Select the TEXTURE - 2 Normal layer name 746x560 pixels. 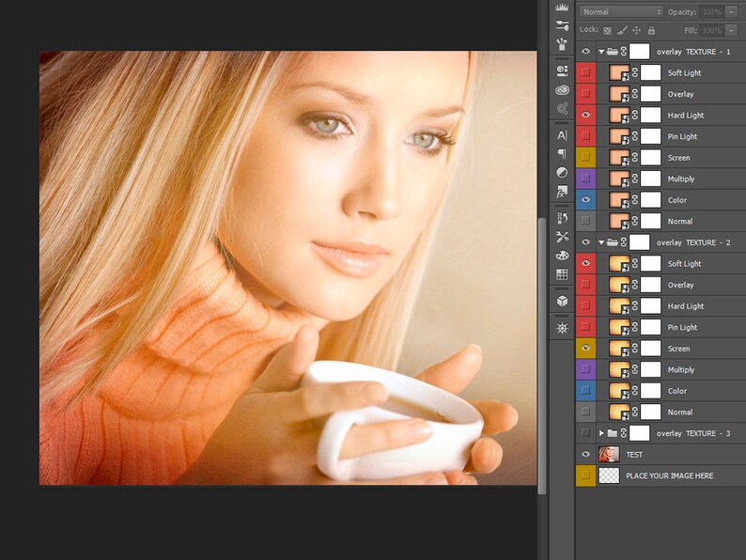pos(680,412)
